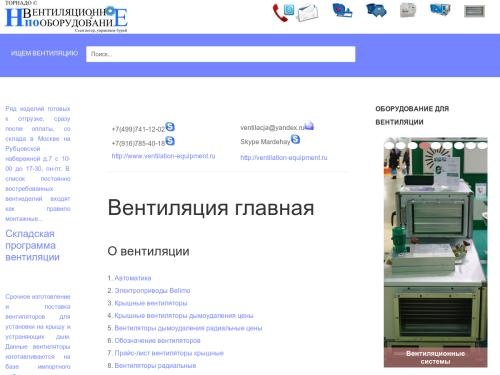Open 'Вентиляторы дымоудаления радиальные цены' link
This screenshot has height=375, width=500.
click(x=188, y=328)
